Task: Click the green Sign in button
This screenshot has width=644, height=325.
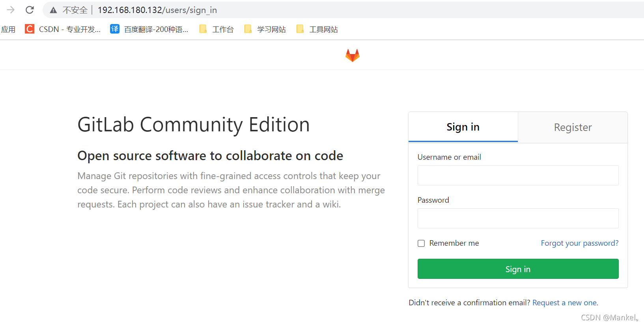Action: 518,269
